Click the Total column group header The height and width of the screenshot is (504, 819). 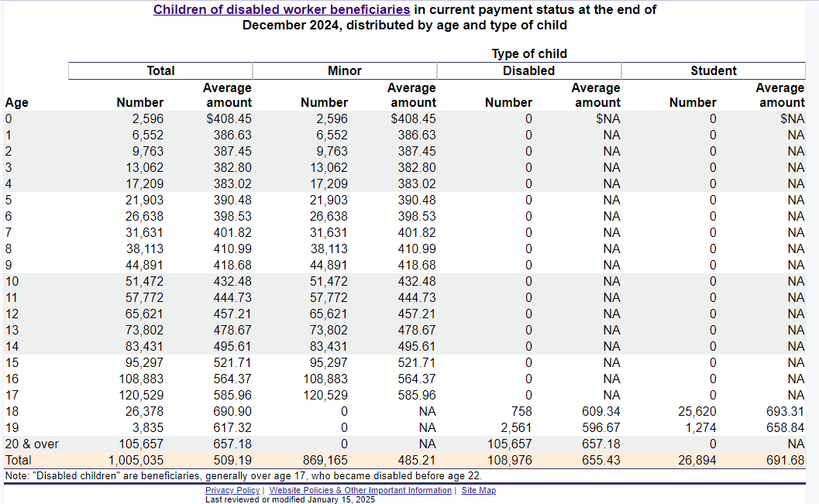(160, 71)
